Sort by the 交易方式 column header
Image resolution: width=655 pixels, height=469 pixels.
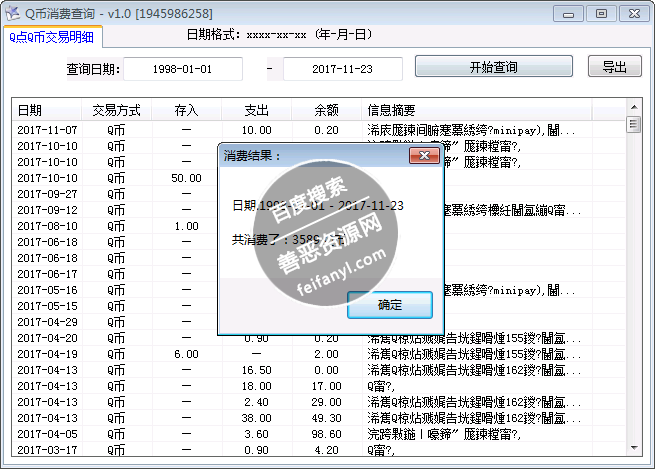tap(116, 109)
